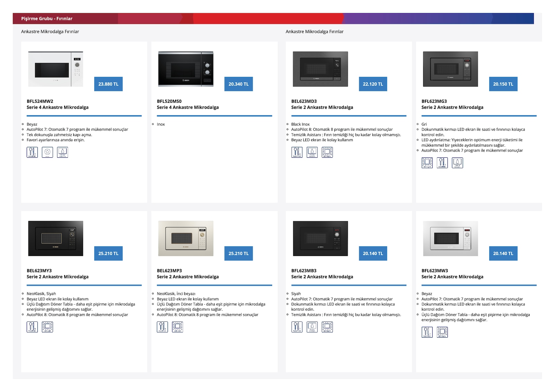Image resolution: width=555 pixels, height=392 pixels.
Task: Click the 20.140 TL price of BFL623MW3
Action: [x=503, y=253]
